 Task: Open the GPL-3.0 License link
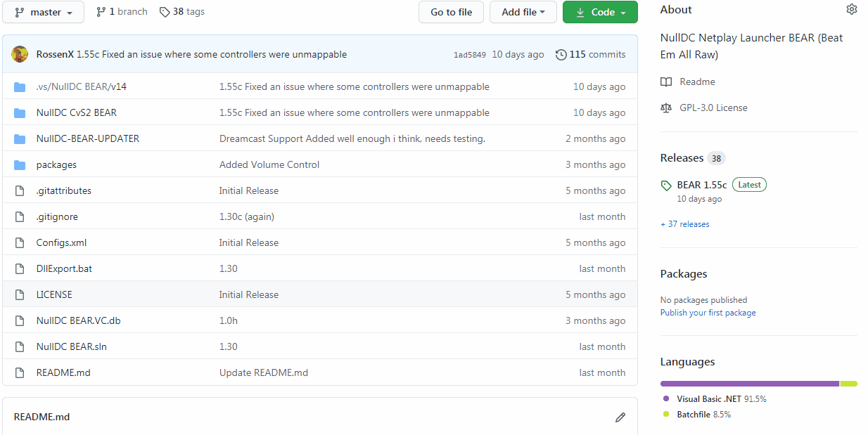coord(713,108)
